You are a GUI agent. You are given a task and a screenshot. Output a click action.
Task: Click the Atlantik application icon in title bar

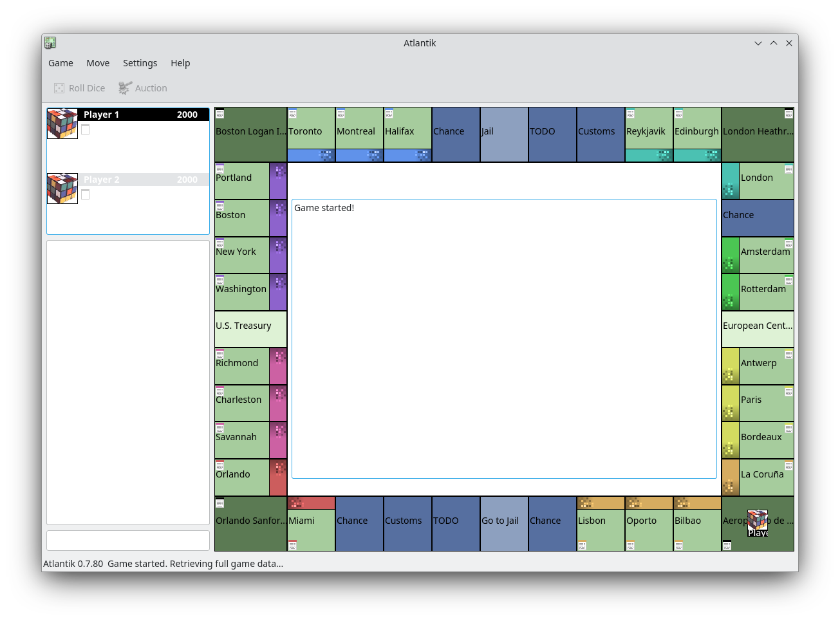(x=50, y=43)
